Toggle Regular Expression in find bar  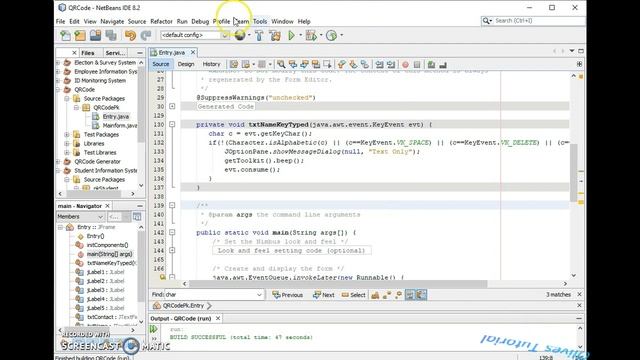[398, 295]
